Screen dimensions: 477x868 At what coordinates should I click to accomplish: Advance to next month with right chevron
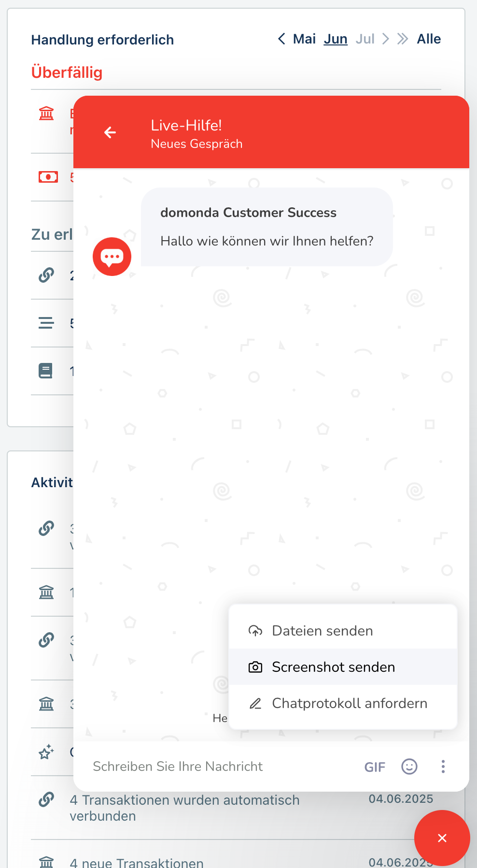pos(385,39)
